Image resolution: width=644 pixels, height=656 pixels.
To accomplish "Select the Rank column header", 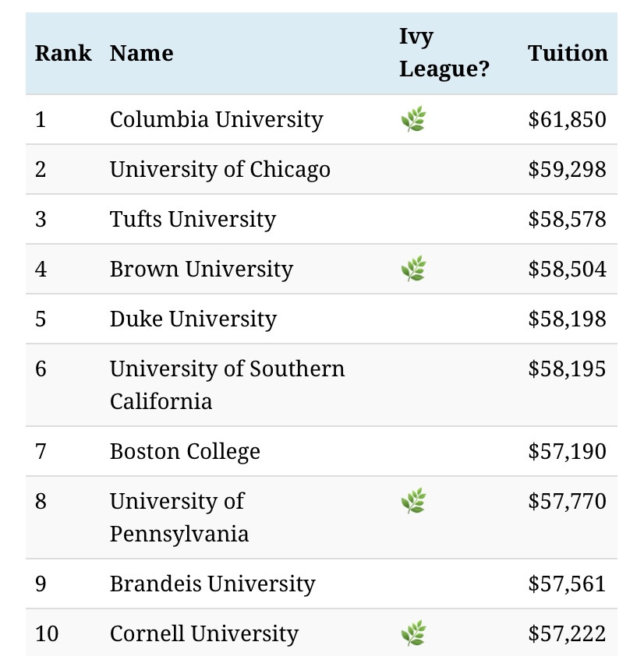I will (63, 53).
